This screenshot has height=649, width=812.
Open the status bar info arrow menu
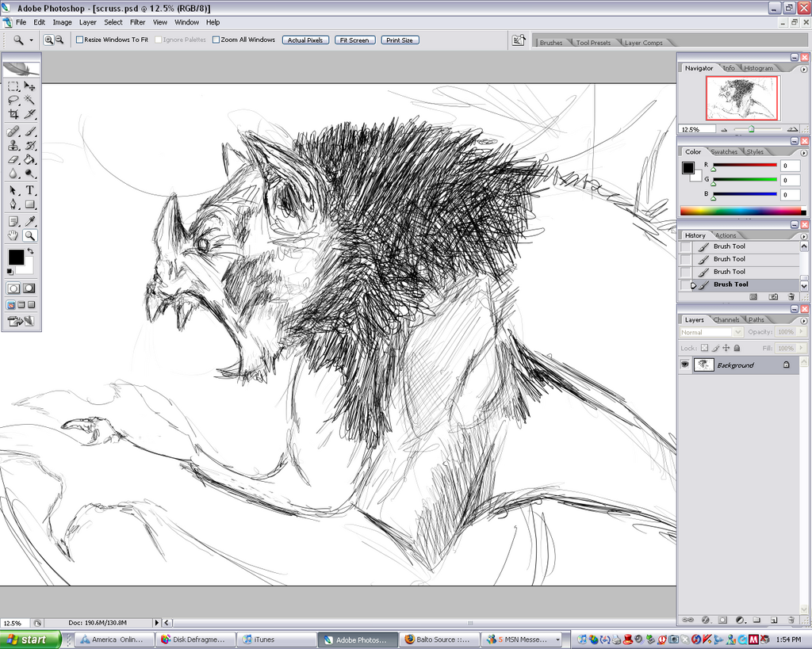tap(156, 623)
